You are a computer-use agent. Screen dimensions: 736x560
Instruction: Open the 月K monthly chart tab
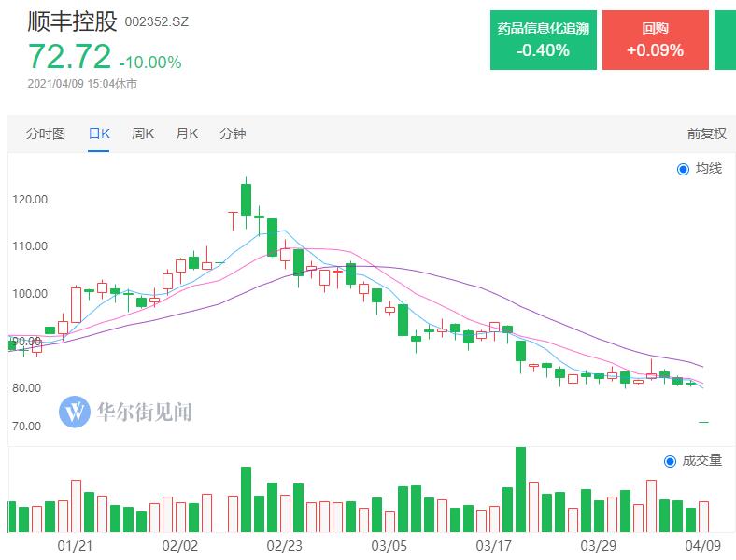tap(187, 133)
